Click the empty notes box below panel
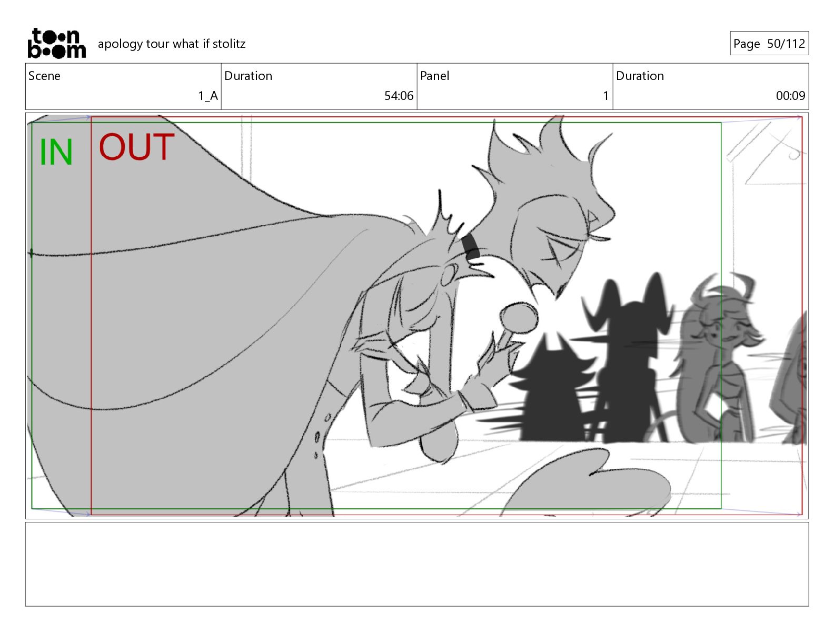 pos(416,564)
